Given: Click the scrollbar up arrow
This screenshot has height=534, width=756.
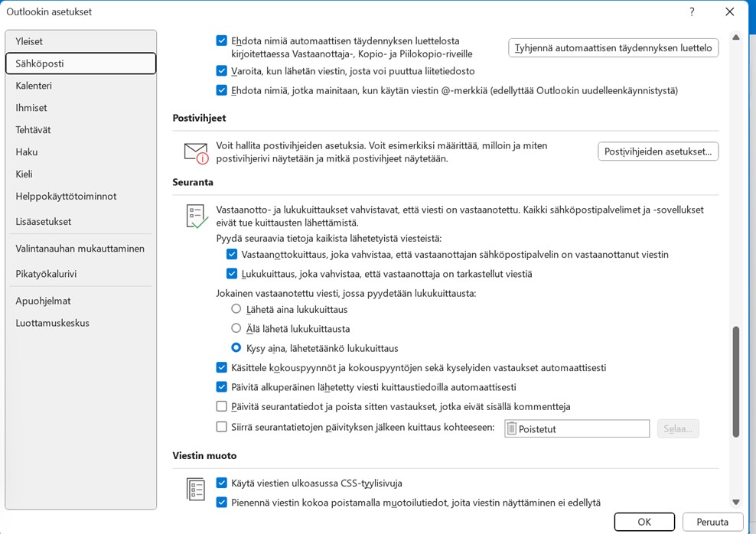Looking at the screenshot, I should (x=736, y=37).
